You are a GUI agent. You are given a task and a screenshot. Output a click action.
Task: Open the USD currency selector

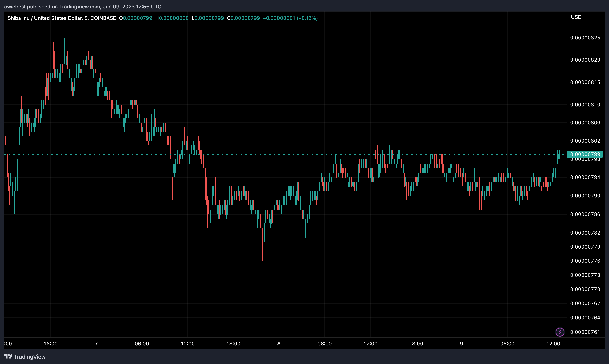coord(576,17)
